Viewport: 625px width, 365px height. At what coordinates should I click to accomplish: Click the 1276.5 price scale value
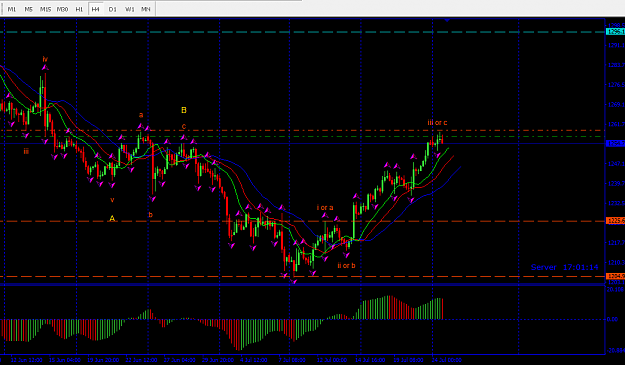point(616,85)
